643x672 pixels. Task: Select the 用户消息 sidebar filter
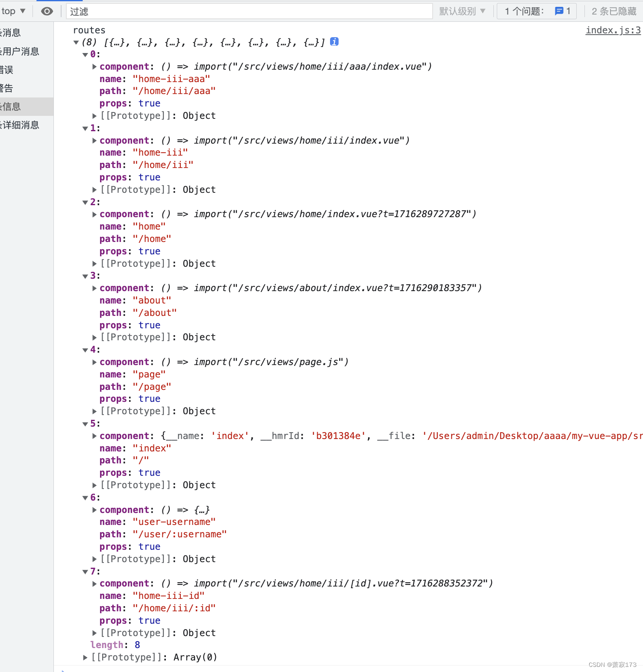[x=27, y=51]
